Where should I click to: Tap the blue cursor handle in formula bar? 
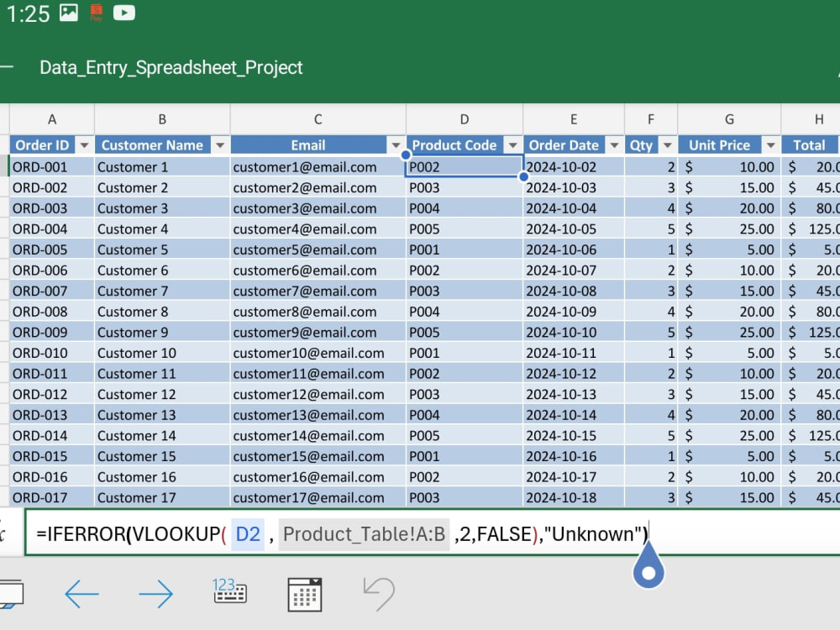click(648, 566)
